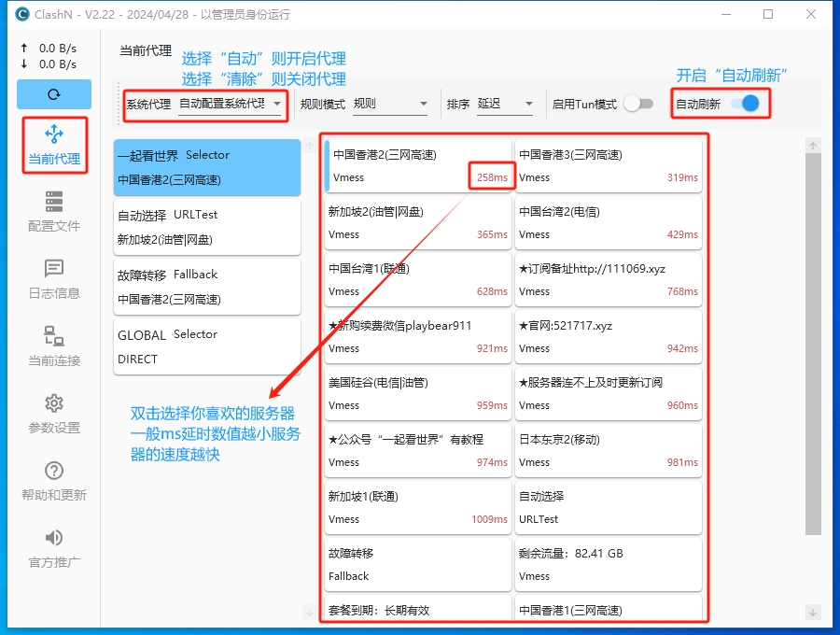Image resolution: width=840 pixels, height=635 pixels.
Task: Choose the 新加坡1(联通) server node
Action: pos(417,507)
